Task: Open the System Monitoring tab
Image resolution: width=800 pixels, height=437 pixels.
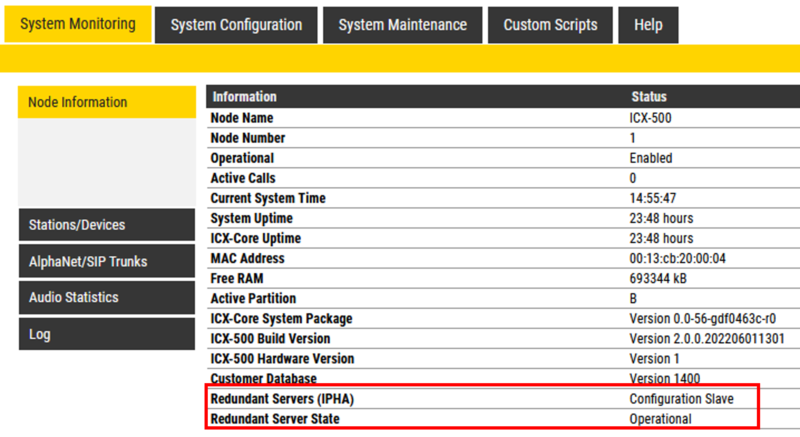Action: click(x=78, y=24)
